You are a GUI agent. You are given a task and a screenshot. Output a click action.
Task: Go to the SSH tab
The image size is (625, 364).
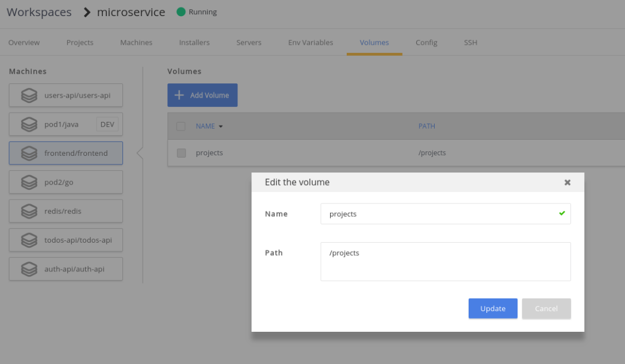click(470, 43)
